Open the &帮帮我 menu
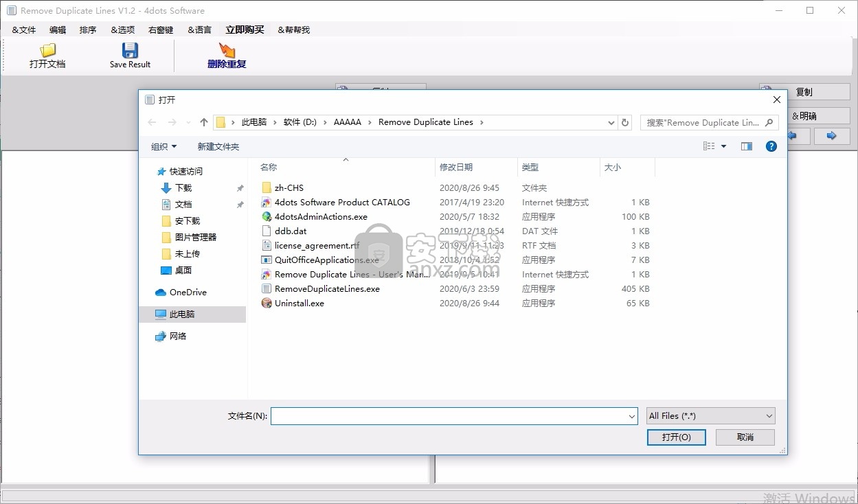 (294, 30)
